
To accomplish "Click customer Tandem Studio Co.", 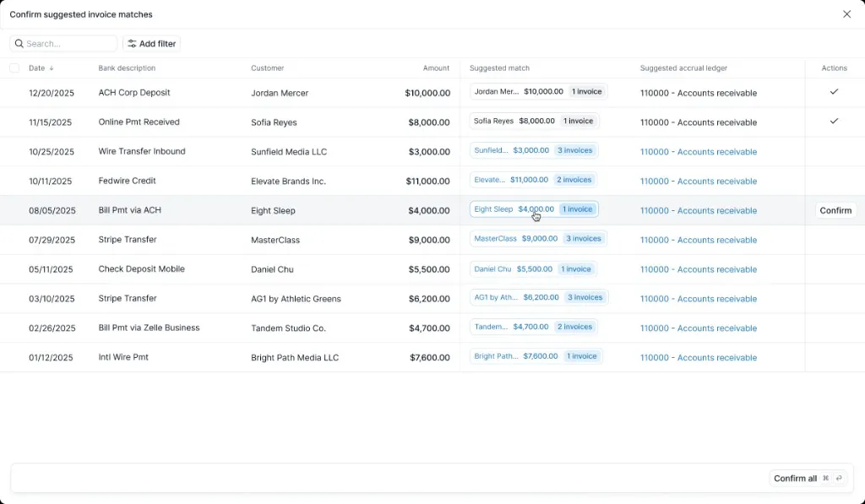I will coord(289,328).
